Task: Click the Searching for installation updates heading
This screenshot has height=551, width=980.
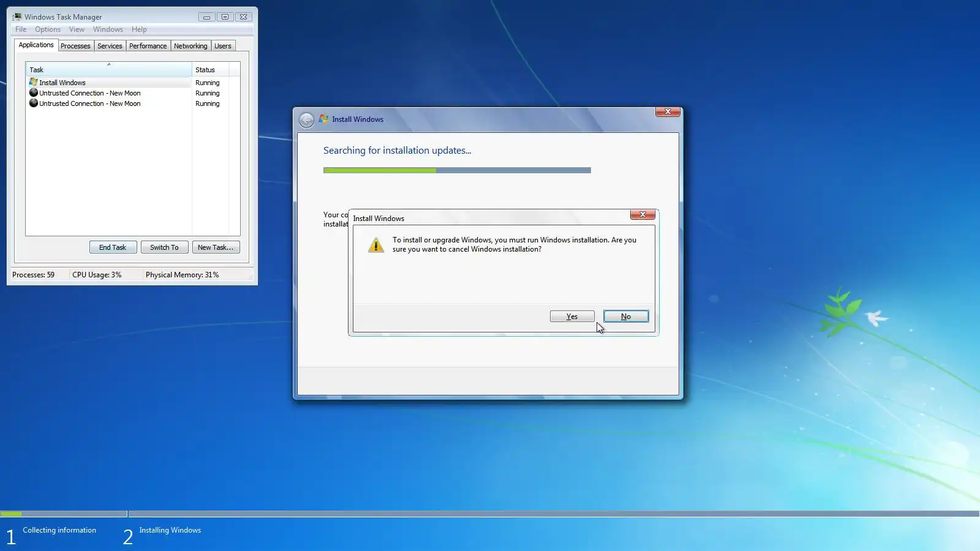Action: coord(397,151)
